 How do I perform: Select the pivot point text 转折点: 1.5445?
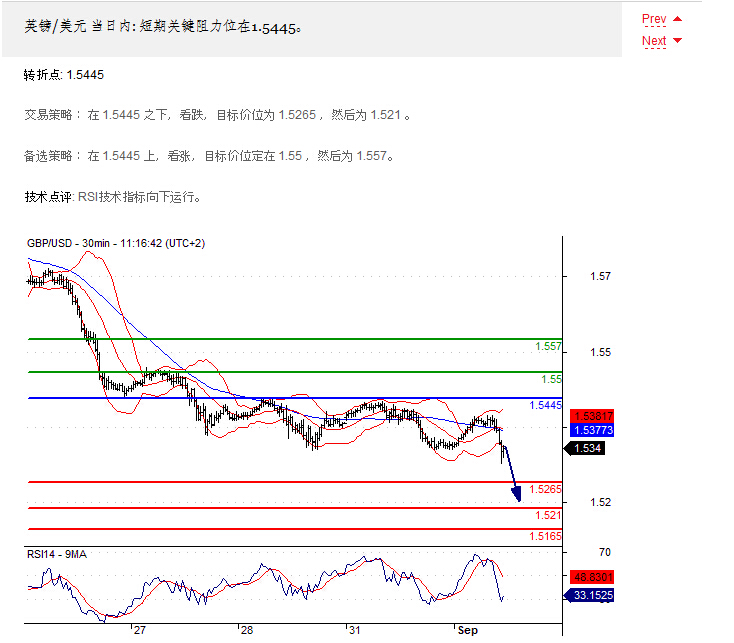64,75
